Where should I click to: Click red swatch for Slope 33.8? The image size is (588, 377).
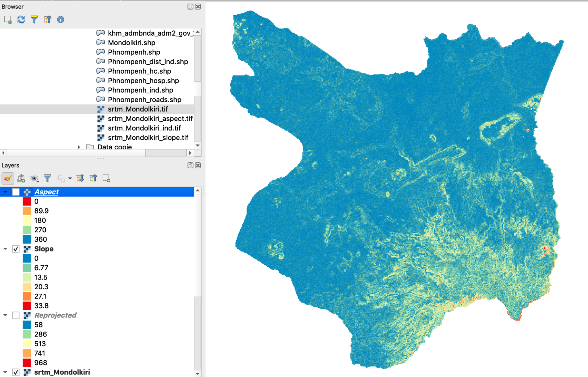[27, 306]
